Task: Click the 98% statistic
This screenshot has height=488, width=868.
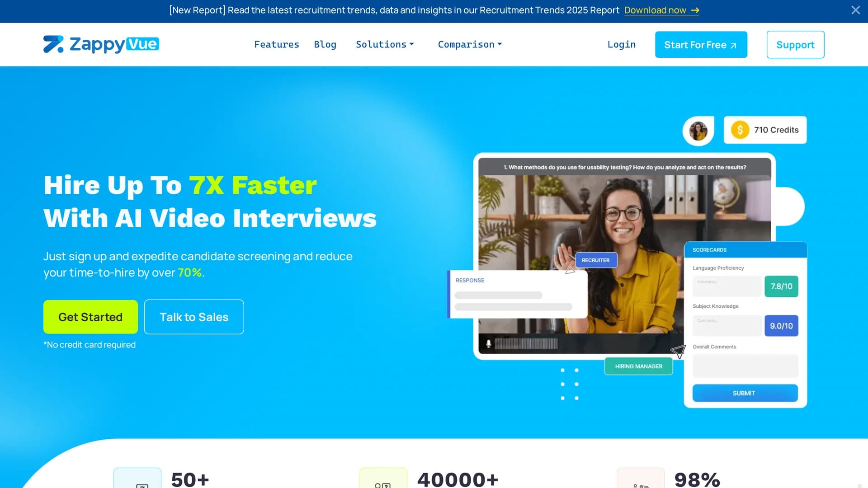Action: click(x=697, y=479)
